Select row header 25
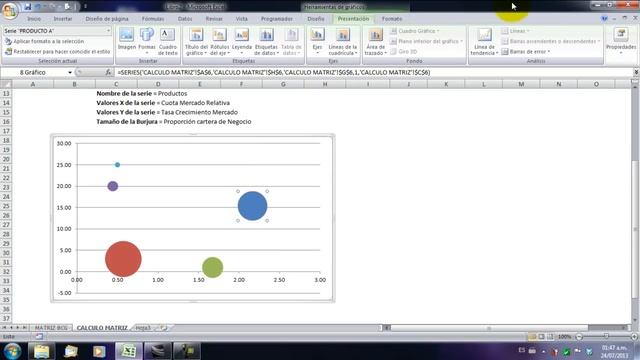 [6, 206]
